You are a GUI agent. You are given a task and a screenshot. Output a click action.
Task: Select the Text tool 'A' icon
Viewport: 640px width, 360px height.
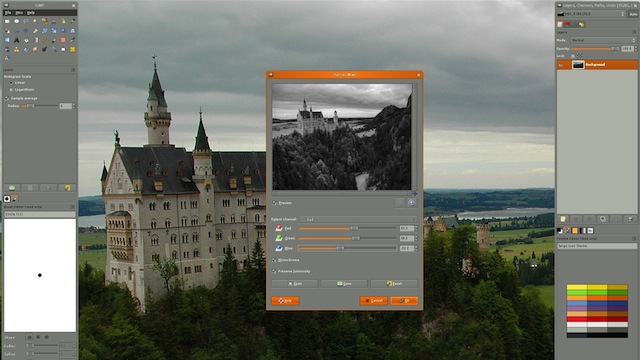pos(17,40)
